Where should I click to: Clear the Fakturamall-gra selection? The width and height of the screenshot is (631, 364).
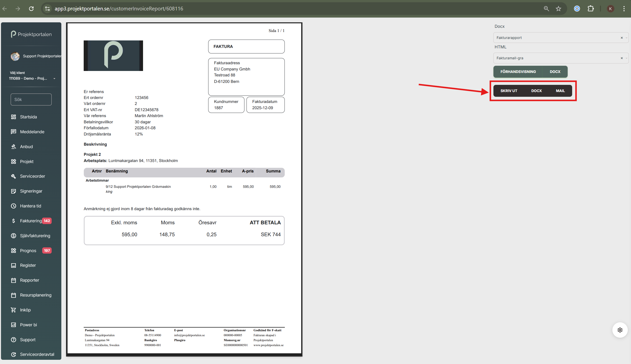point(622,58)
